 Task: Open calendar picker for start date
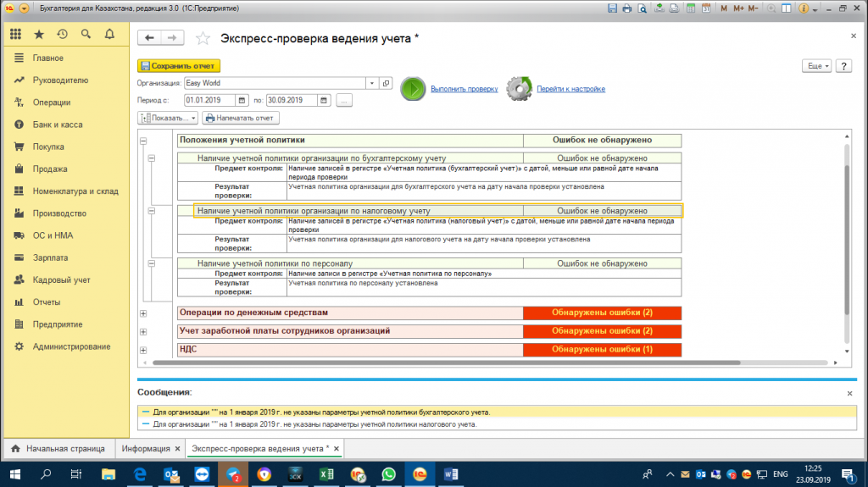coord(242,100)
